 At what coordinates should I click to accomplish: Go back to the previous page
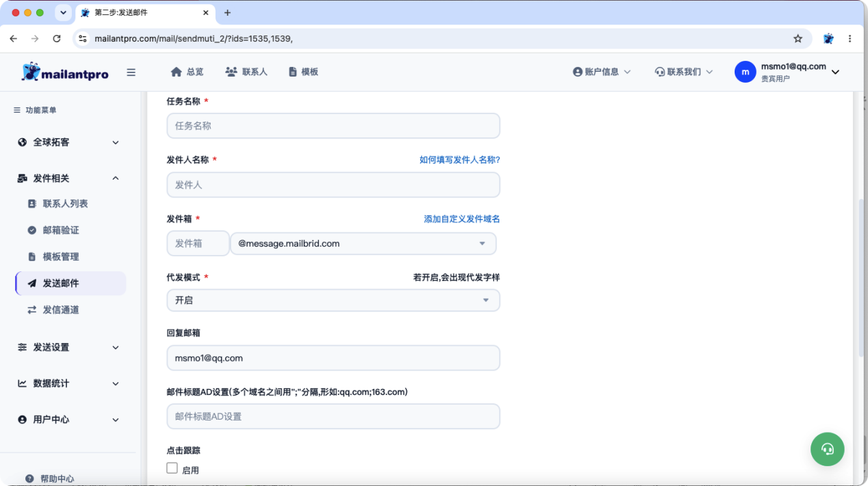point(14,39)
